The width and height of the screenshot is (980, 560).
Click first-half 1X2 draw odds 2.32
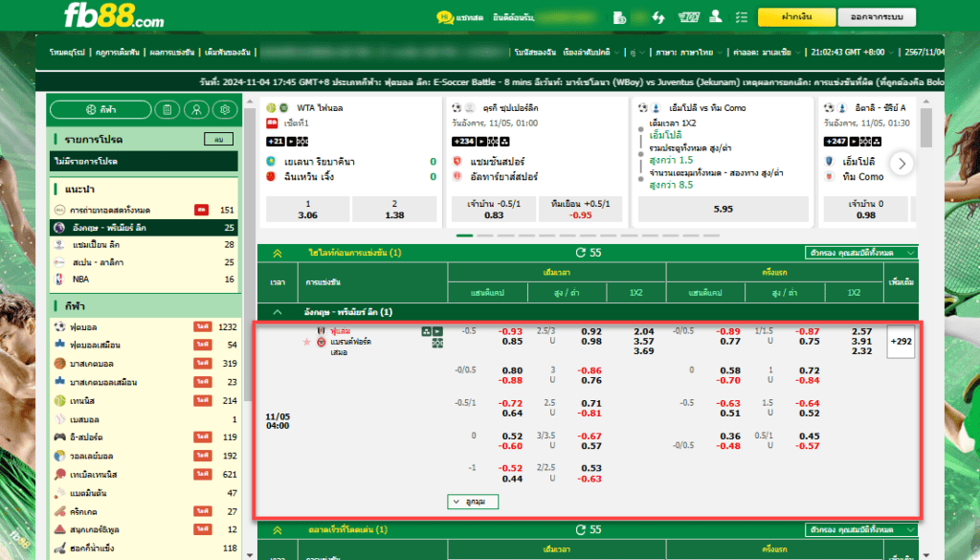862,351
